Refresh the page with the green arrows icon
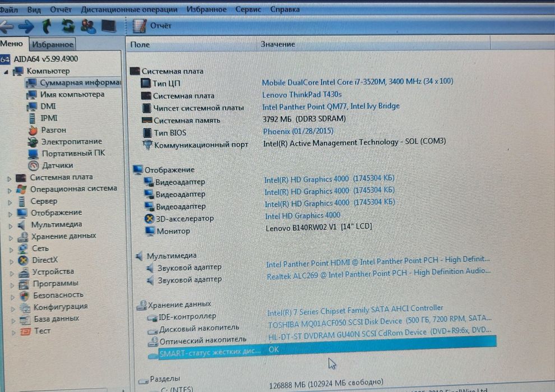The image size is (555, 392). coord(68,26)
